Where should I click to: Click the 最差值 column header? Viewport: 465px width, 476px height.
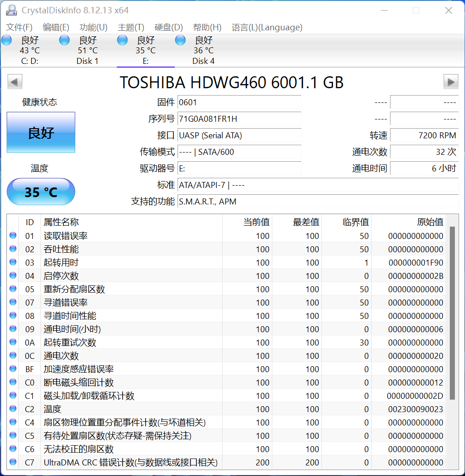(x=297, y=222)
